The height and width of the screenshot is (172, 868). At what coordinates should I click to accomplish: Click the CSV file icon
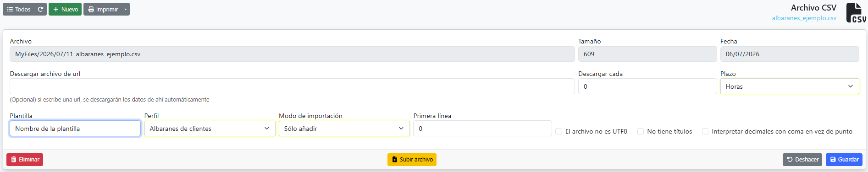point(856,13)
